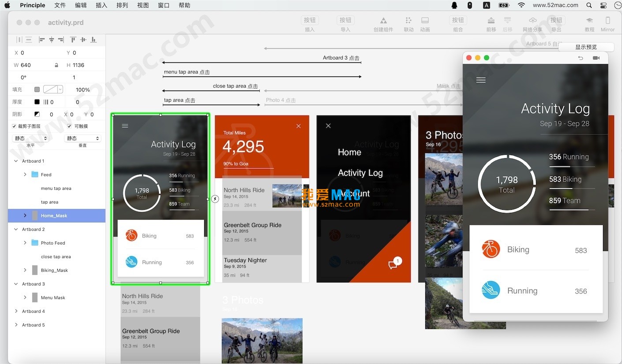Align layers to horizontal center

(52, 40)
